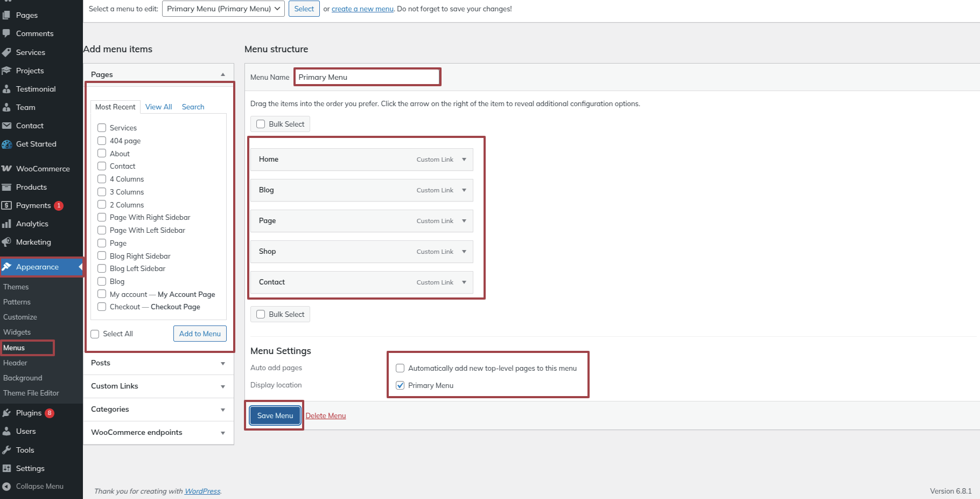Click the Settings sliders icon
Viewport: 980px width, 499px height.
(6, 468)
